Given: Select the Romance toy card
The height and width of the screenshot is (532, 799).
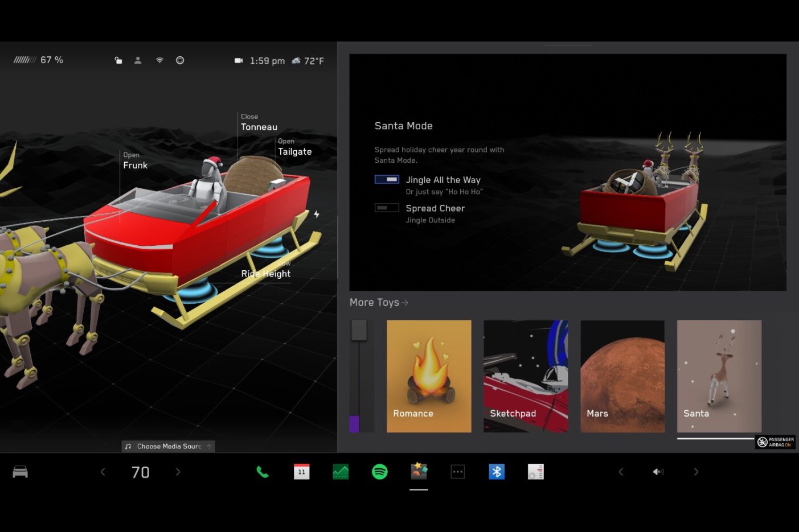Looking at the screenshot, I should tap(429, 376).
